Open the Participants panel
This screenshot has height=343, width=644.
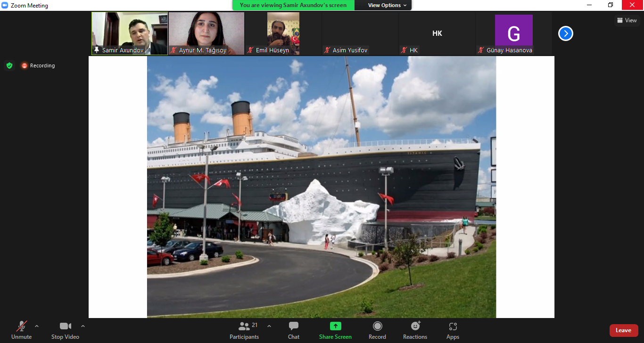pos(244,330)
